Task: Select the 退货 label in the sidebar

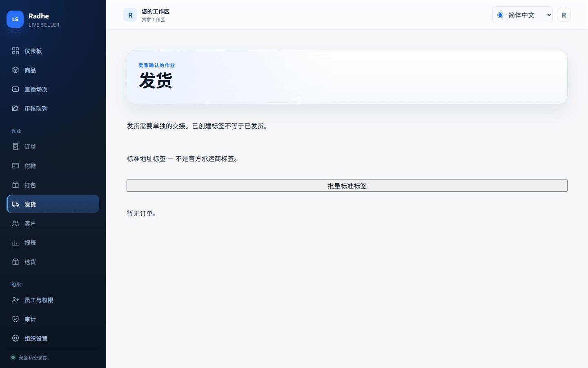Action: point(30,262)
